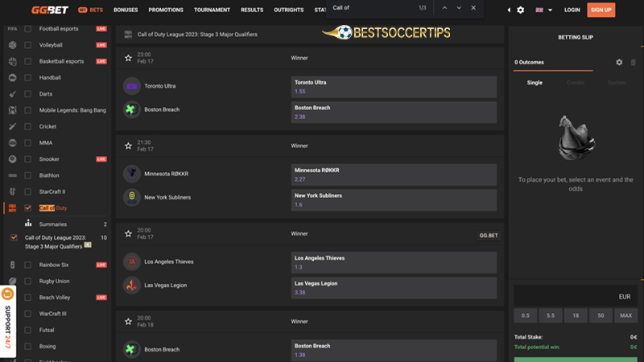
Task: Open BETS menu item
Action: point(91,10)
